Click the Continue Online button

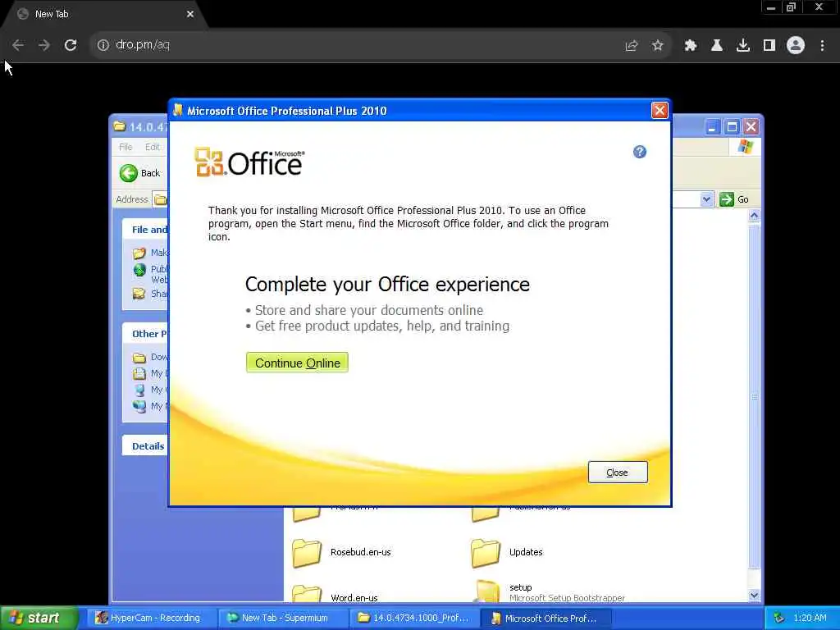pos(297,363)
